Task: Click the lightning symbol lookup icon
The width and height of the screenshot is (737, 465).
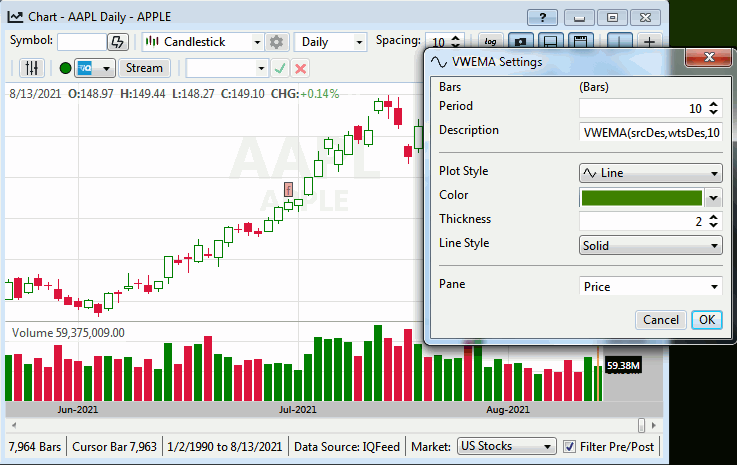Action: [x=118, y=42]
